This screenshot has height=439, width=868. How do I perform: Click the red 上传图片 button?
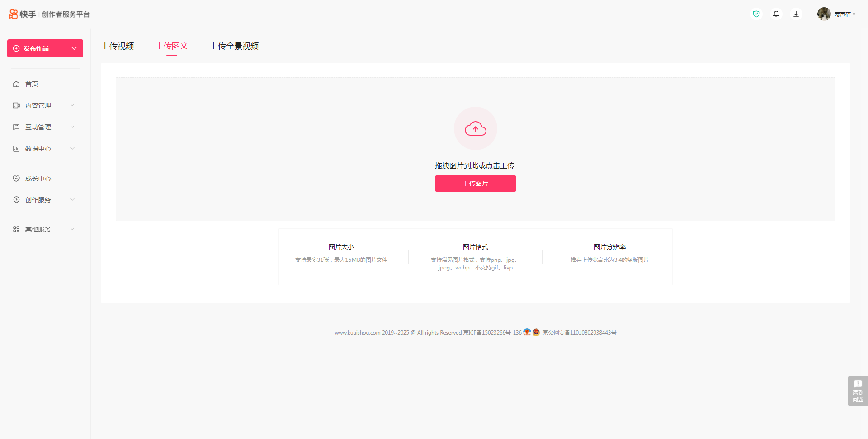[476, 184]
